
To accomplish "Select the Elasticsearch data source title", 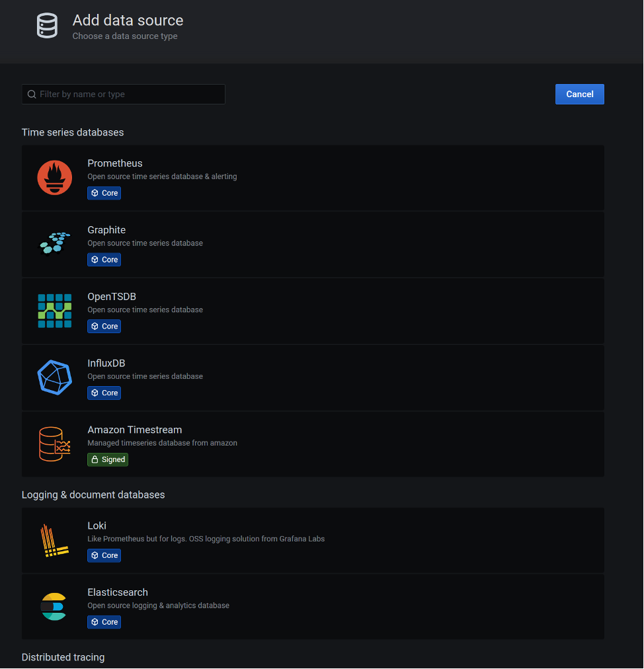I will click(x=118, y=592).
